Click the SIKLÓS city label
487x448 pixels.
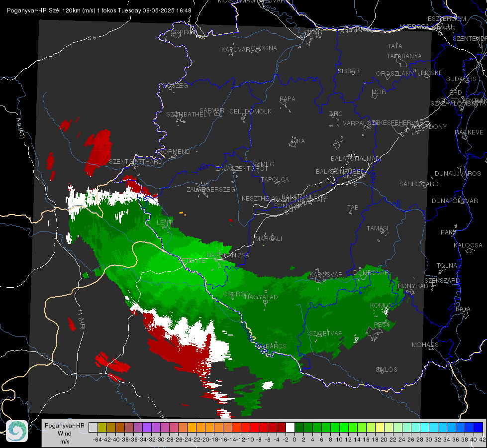387,370
